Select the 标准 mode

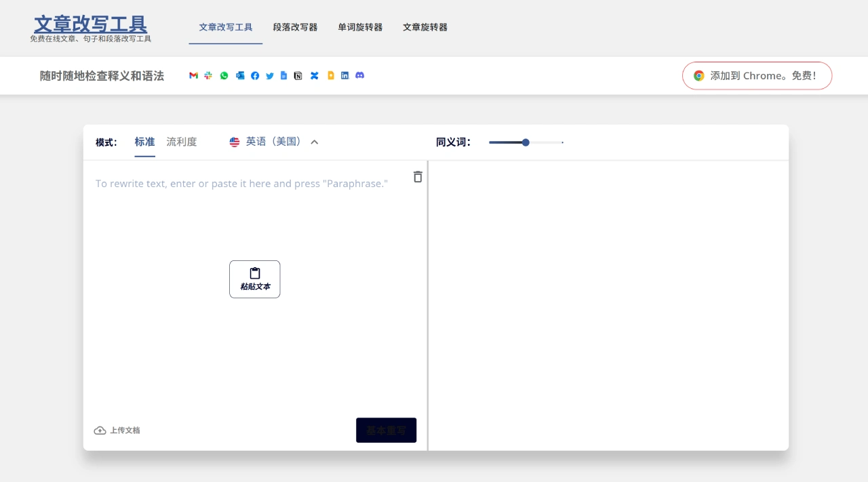click(x=144, y=142)
